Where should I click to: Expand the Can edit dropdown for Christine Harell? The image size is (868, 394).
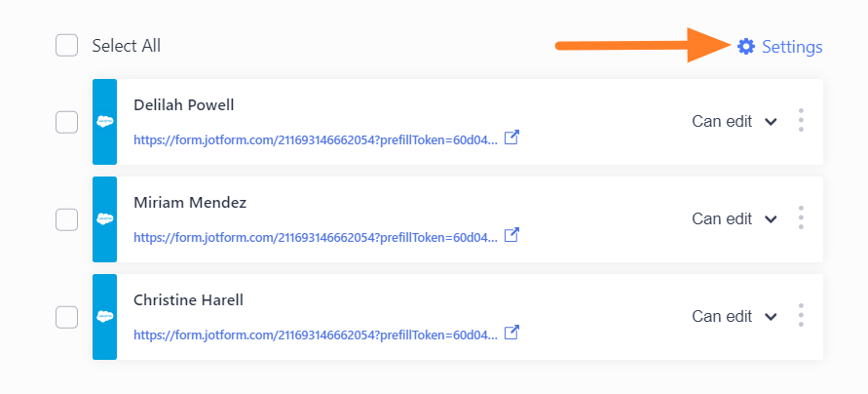735,316
